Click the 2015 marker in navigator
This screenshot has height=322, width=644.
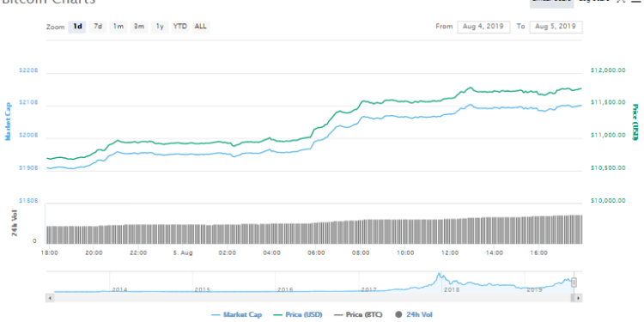pos(203,289)
